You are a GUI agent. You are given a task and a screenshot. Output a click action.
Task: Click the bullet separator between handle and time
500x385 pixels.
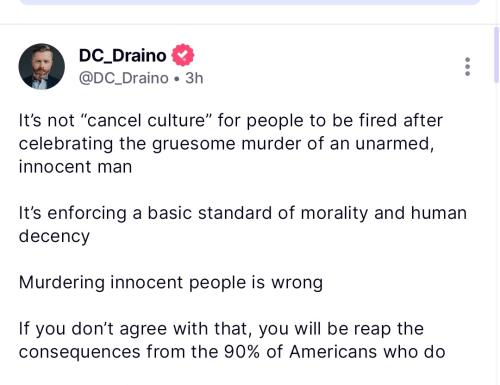point(177,79)
